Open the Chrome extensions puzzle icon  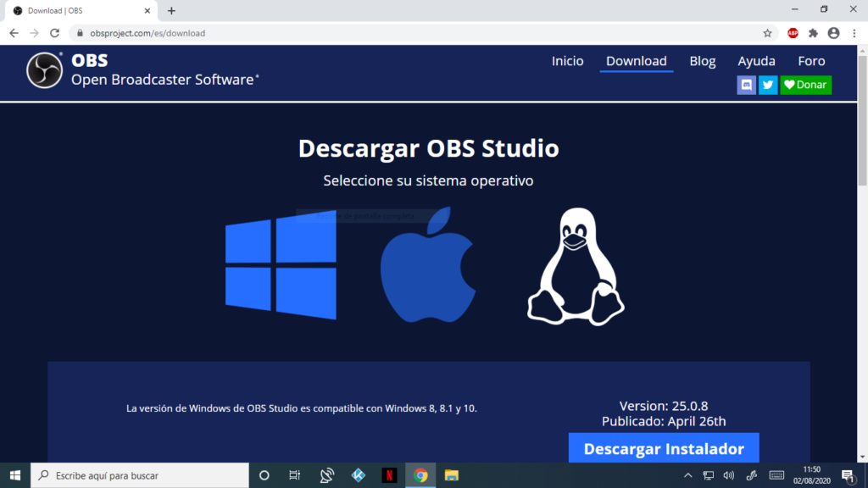click(813, 33)
